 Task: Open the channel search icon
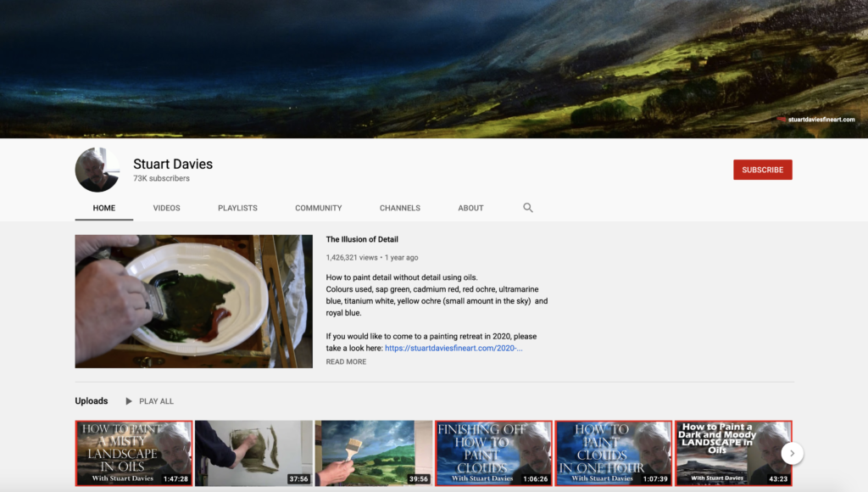[x=527, y=208]
